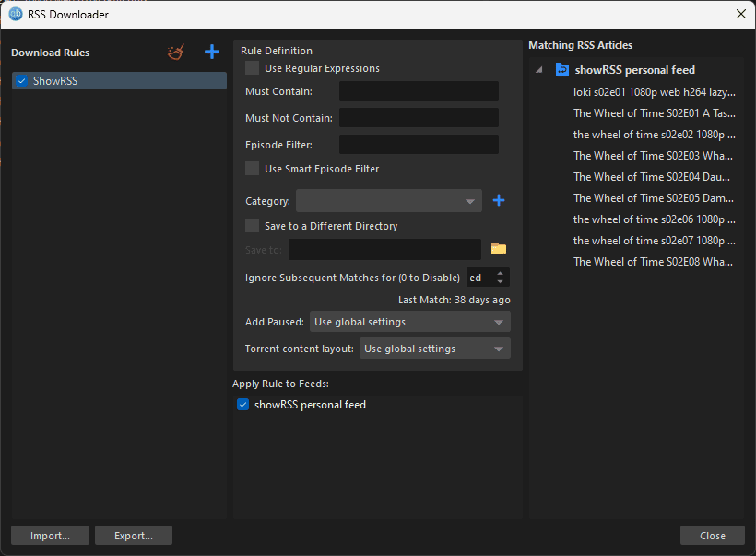Browse save location with folder icon

coord(499,249)
